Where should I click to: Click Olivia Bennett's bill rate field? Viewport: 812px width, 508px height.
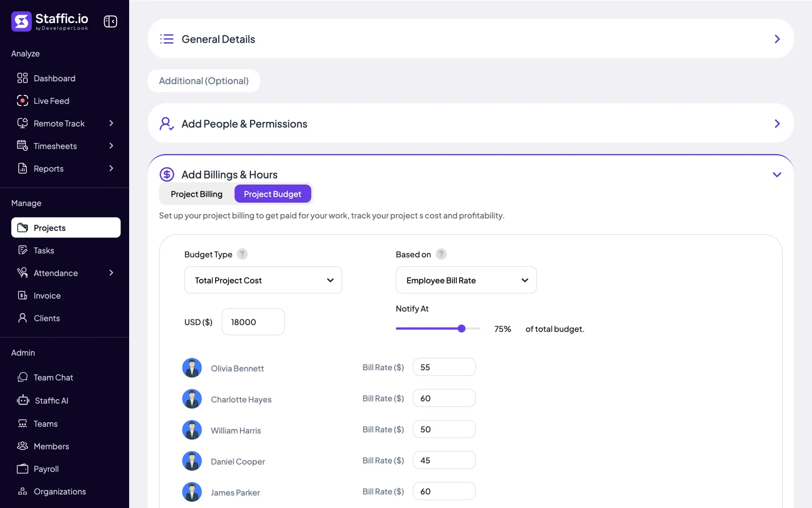tap(444, 367)
